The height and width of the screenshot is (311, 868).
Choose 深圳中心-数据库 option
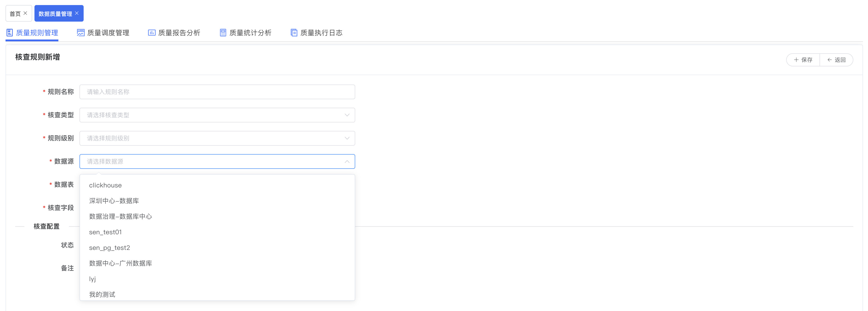pos(114,201)
